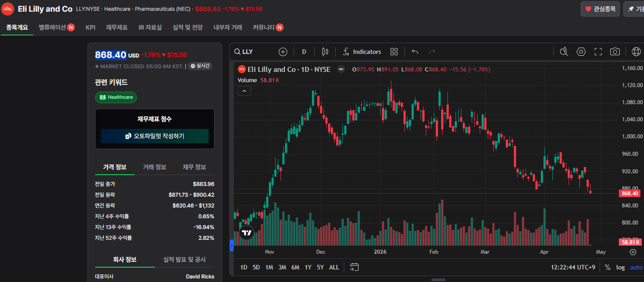
Task: Select the 3M time range
Action: point(282,267)
